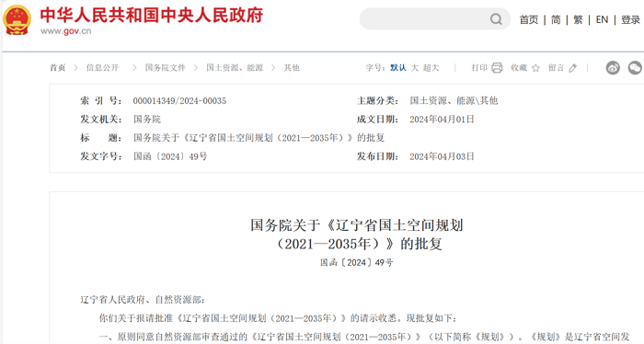
Task: Click the 字号 font size label
Action: [x=375, y=68]
